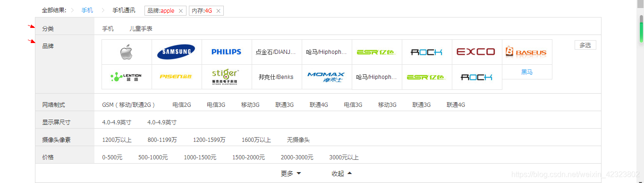Image resolution: width=644 pixels, height=183 pixels.
Task: Choose the 点金石/DIANJ... brand
Action: click(277, 52)
